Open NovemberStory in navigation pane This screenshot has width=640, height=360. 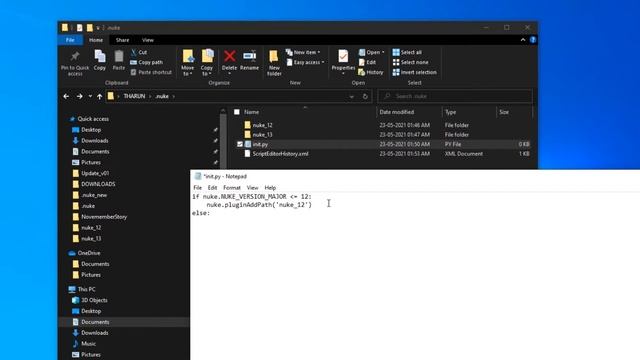click(x=104, y=217)
